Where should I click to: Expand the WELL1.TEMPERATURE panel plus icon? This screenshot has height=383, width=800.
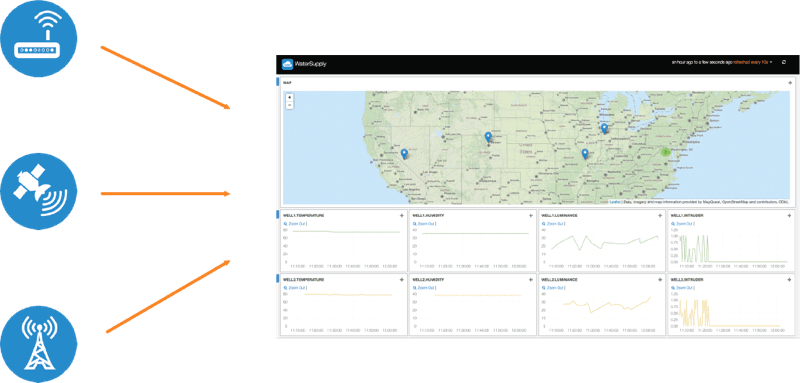point(402,216)
